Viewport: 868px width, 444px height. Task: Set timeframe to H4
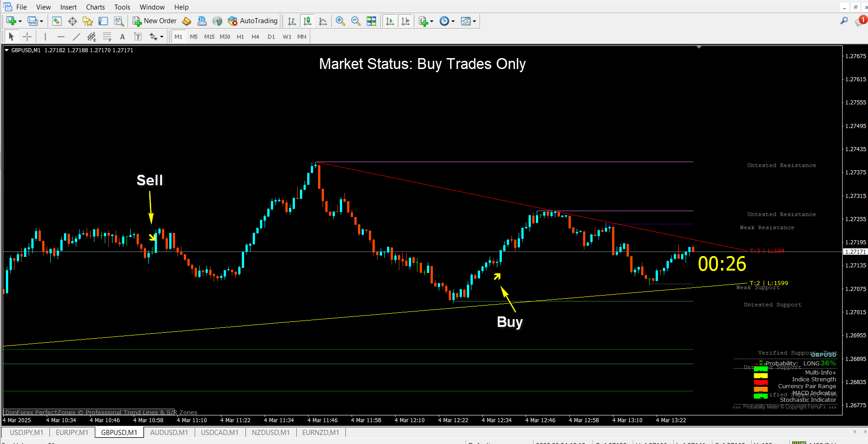tap(255, 37)
